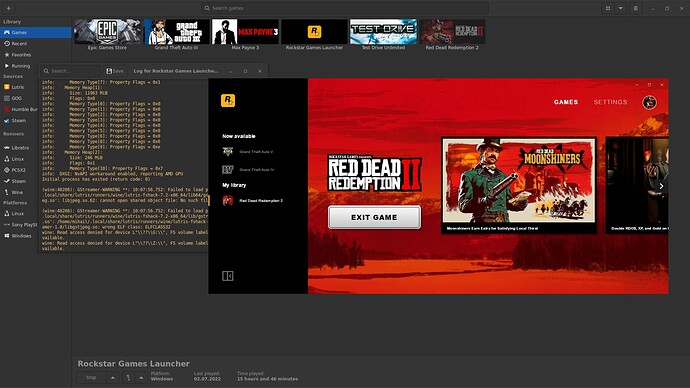The width and height of the screenshot is (690, 388).
Task: Switch Lutris to grid view
Action: tap(608, 8)
